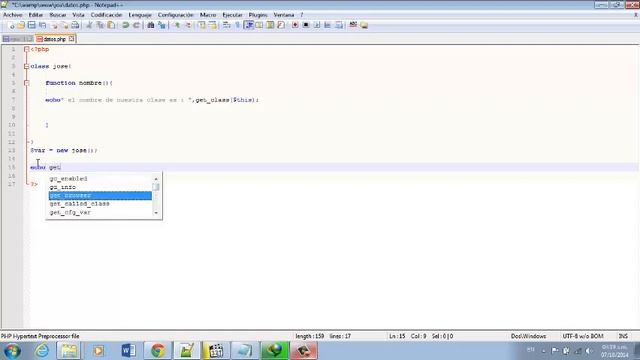Click the Save All toolbar icon
Viewport: 640px width, 360px height.
pyautogui.click(x=42, y=25)
